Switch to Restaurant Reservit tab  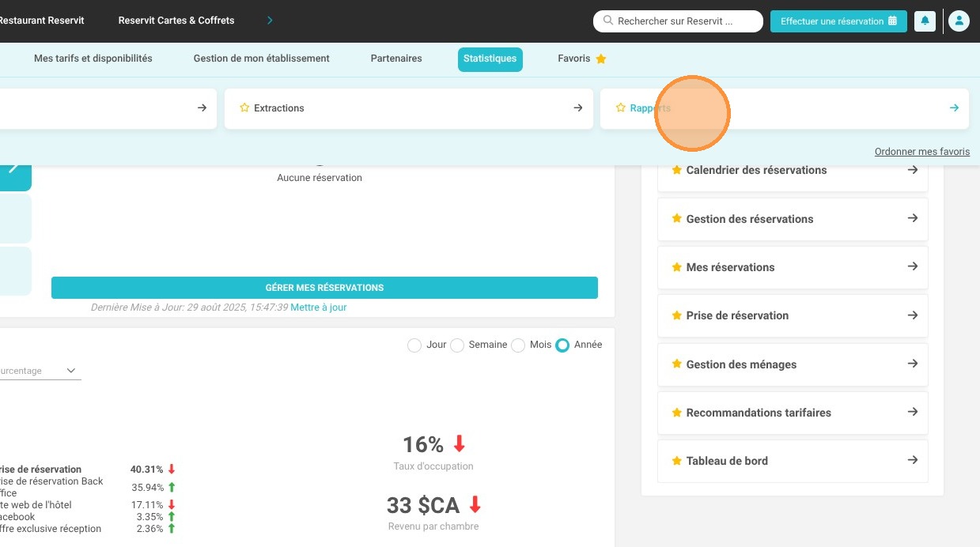[42, 21]
